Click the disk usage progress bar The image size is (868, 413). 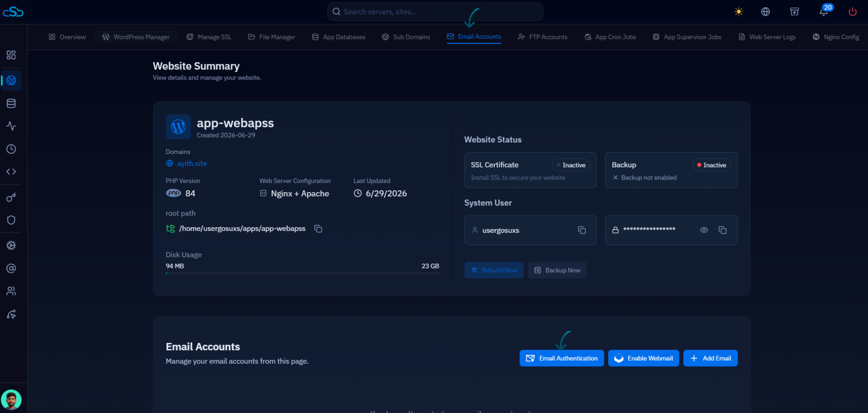click(x=303, y=273)
